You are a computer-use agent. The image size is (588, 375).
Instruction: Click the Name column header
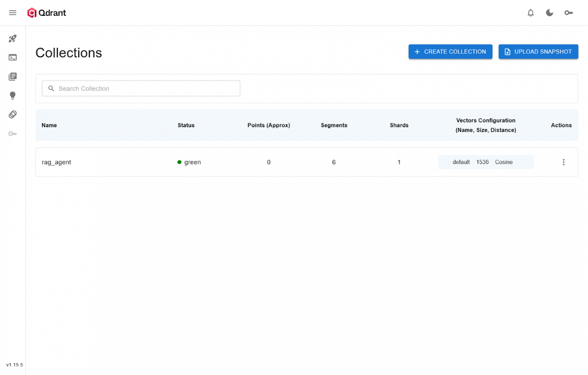pos(49,125)
